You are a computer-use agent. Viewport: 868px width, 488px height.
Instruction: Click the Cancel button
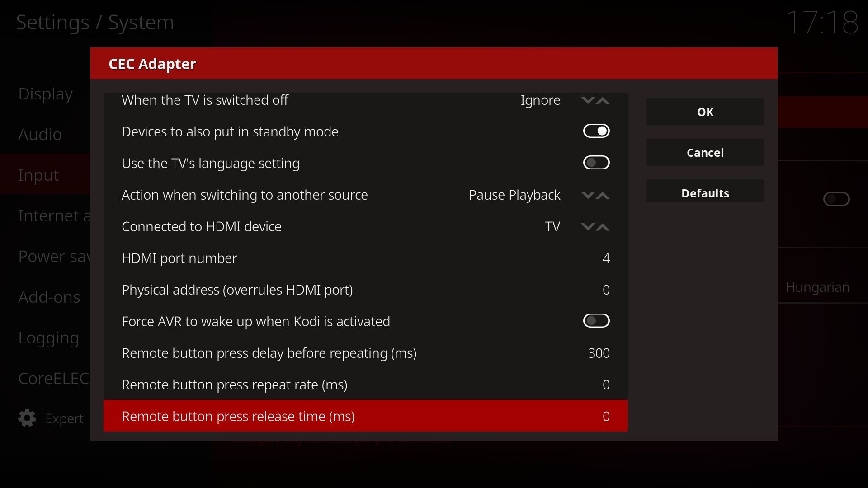705,152
